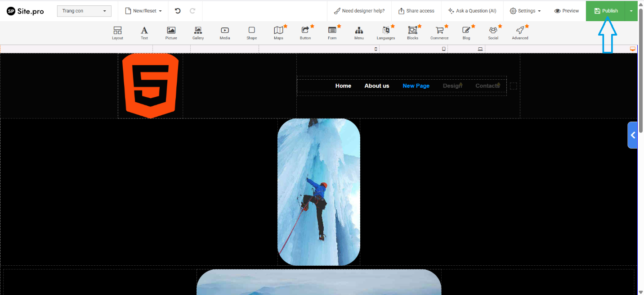Open the Settings dropdown menu
The image size is (644, 295).
click(x=525, y=11)
